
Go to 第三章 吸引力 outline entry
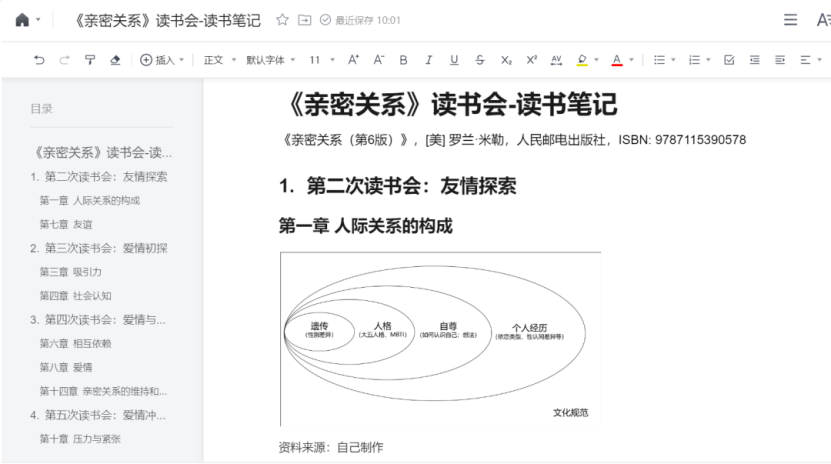(70, 272)
